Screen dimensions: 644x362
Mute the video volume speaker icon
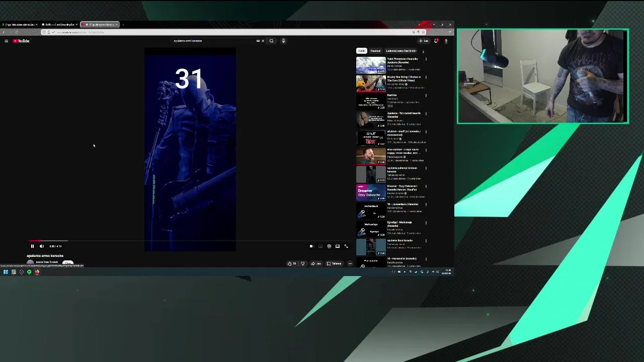[x=42, y=246]
